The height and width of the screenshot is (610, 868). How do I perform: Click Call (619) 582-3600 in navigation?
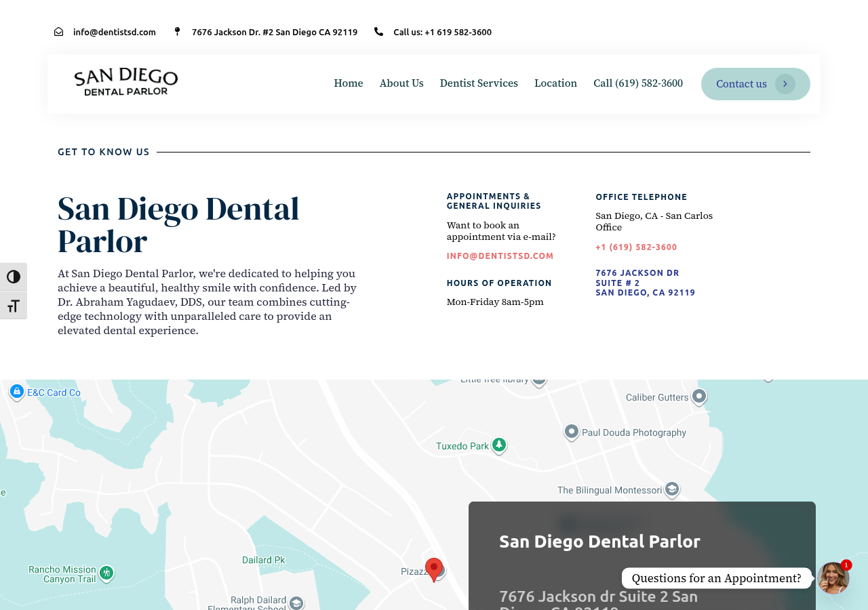coord(638,83)
